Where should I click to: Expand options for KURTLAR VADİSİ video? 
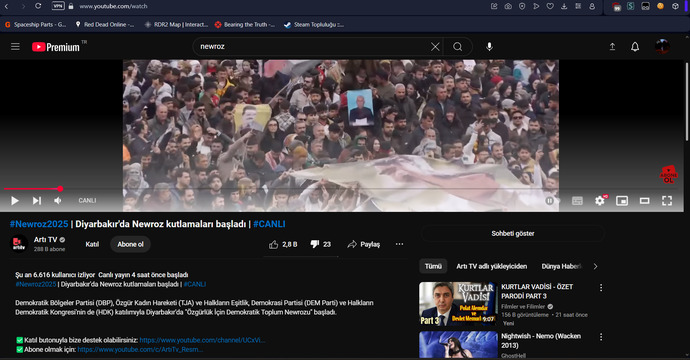tap(601, 288)
